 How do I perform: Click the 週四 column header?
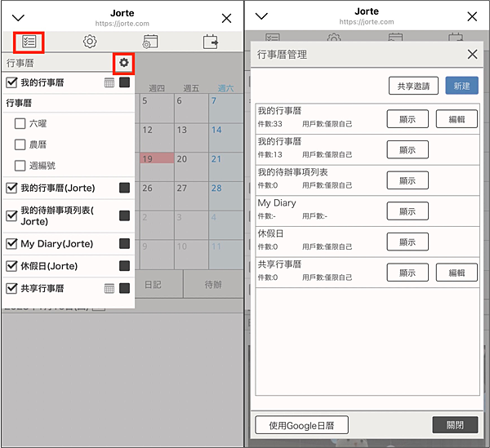(x=157, y=88)
